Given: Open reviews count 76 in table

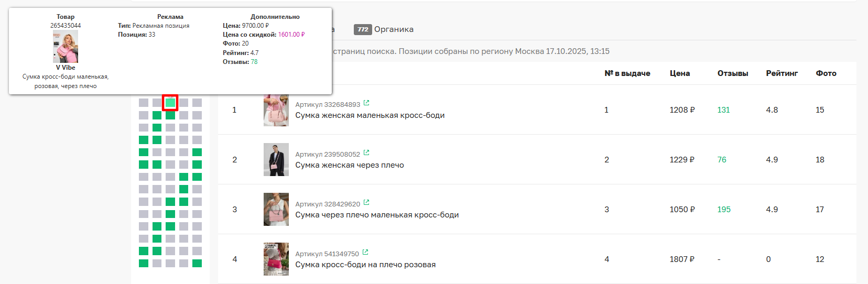Looking at the screenshot, I should 722,160.
